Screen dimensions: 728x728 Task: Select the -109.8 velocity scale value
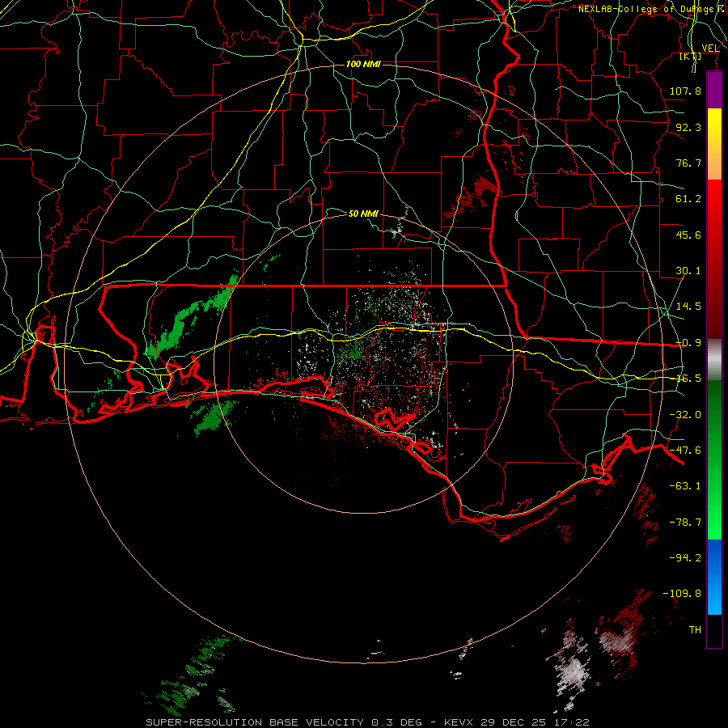[682, 594]
